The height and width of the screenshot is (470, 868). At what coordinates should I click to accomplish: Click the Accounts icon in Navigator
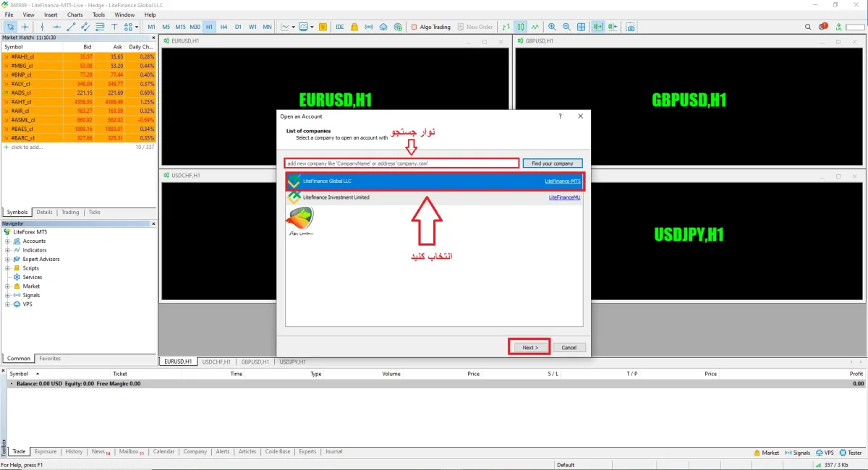point(17,241)
